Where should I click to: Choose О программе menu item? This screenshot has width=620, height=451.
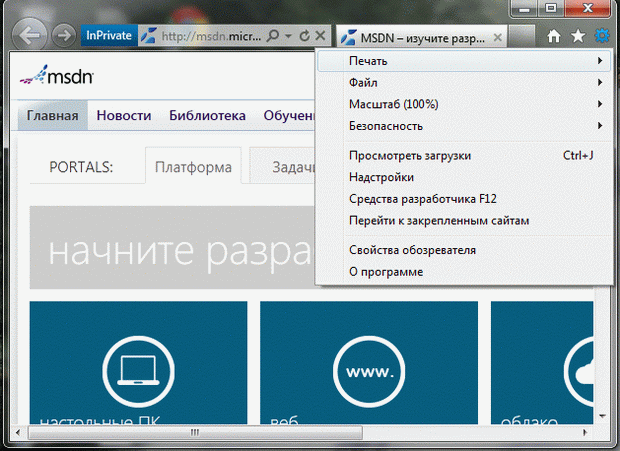click(464, 272)
